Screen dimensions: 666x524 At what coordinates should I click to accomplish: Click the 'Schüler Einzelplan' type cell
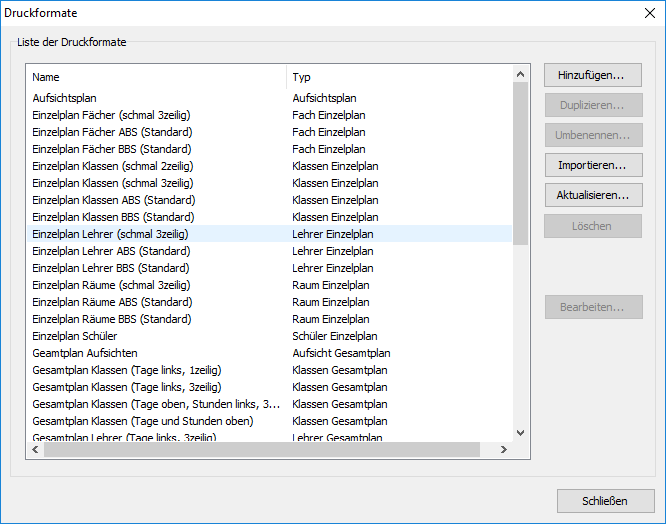tap(335, 336)
